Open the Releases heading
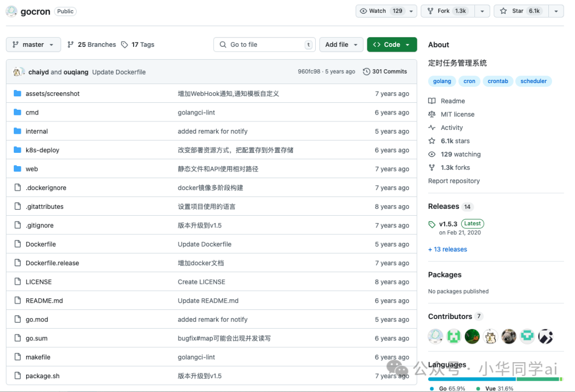 (x=443, y=207)
